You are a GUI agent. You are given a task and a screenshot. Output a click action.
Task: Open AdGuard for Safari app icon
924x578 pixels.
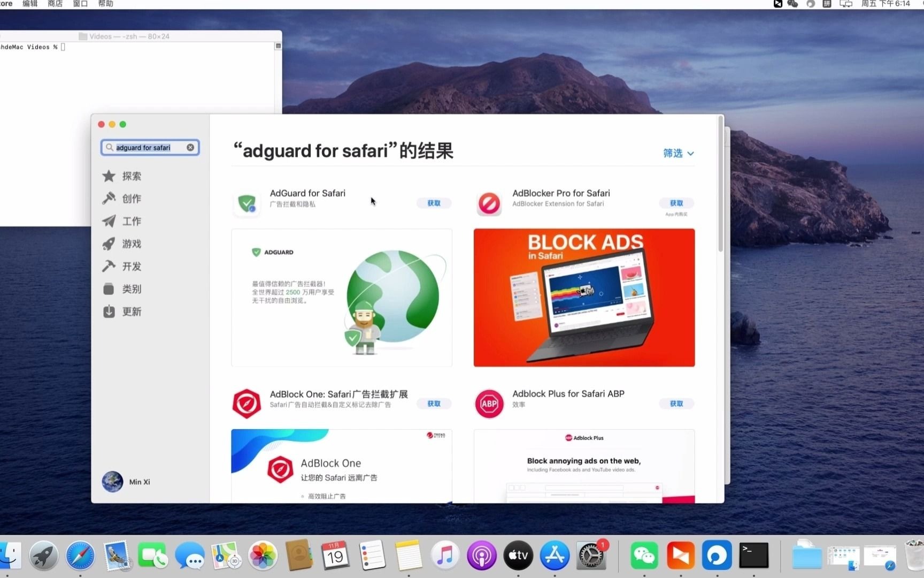pos(247,203)
